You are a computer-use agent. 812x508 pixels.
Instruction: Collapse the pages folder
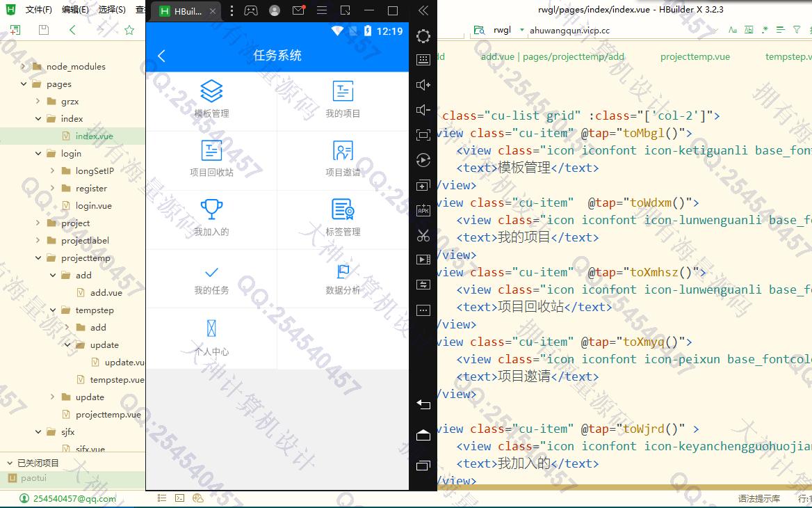pyautogui.click(x=24, y=84)
